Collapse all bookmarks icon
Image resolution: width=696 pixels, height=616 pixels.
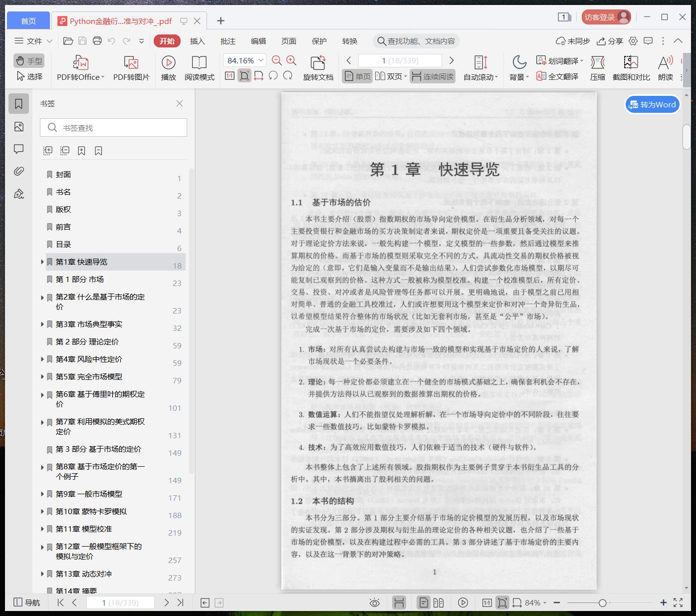click(65, 150)
